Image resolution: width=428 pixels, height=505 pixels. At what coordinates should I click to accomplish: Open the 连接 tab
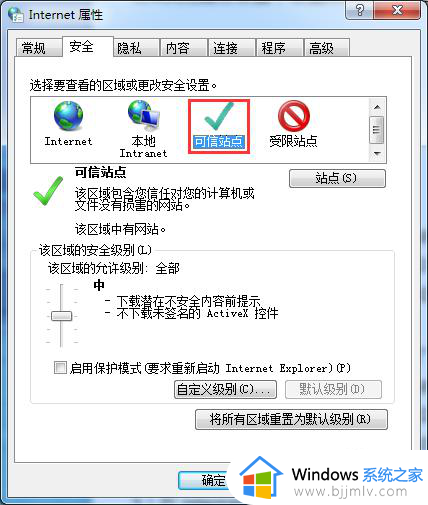pos(225,48)
